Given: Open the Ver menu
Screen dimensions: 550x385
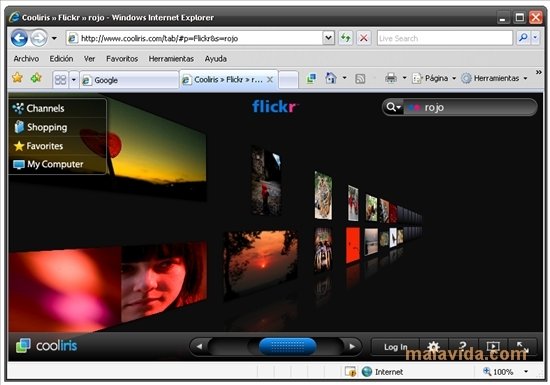Looking at the screenshot, I should point(89,59).
